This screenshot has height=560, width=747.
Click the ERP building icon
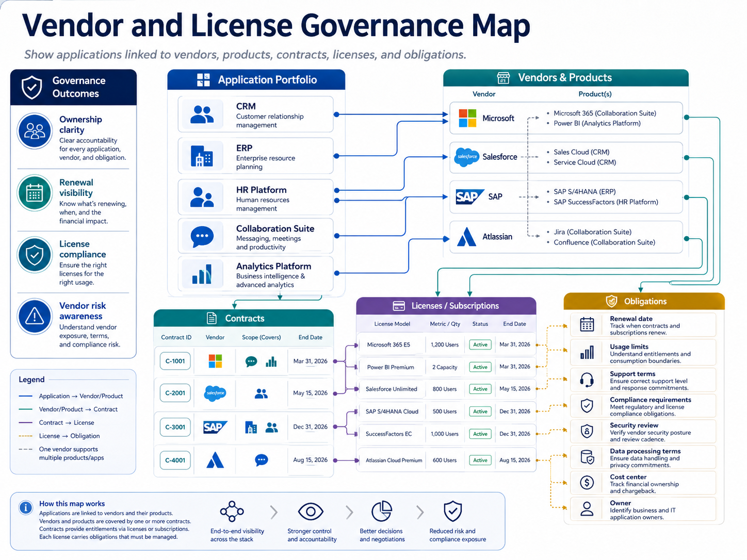point(202,156)
